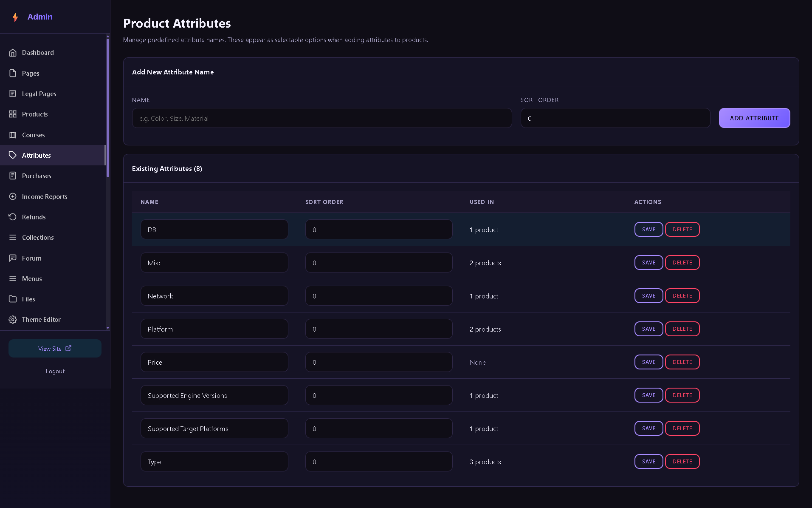Open Income Reports menu item
Image resolution: width=812 pixels, height=508 pixels.
click(x=53, y=196)
